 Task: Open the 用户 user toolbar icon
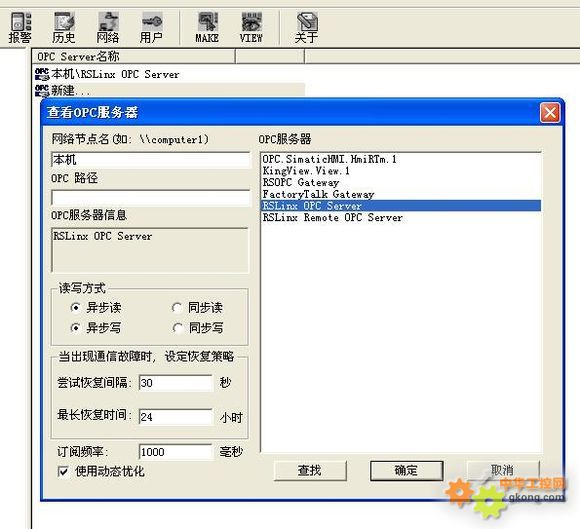[151, 27]
